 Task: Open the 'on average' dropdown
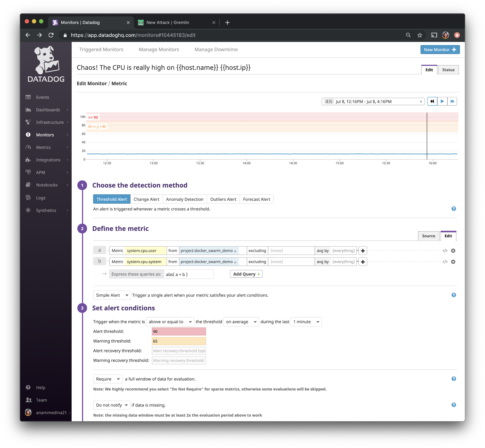(241, 322)
